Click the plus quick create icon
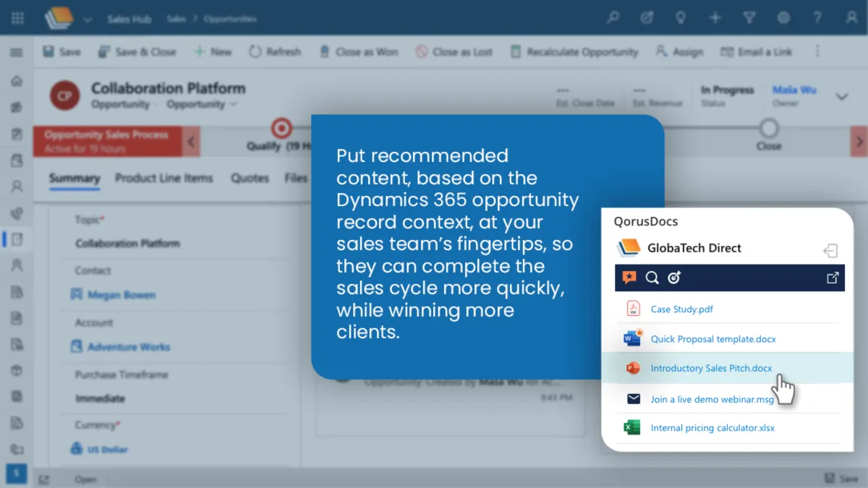Viewport: 868px width, 488px height. [x=715, y=18]
